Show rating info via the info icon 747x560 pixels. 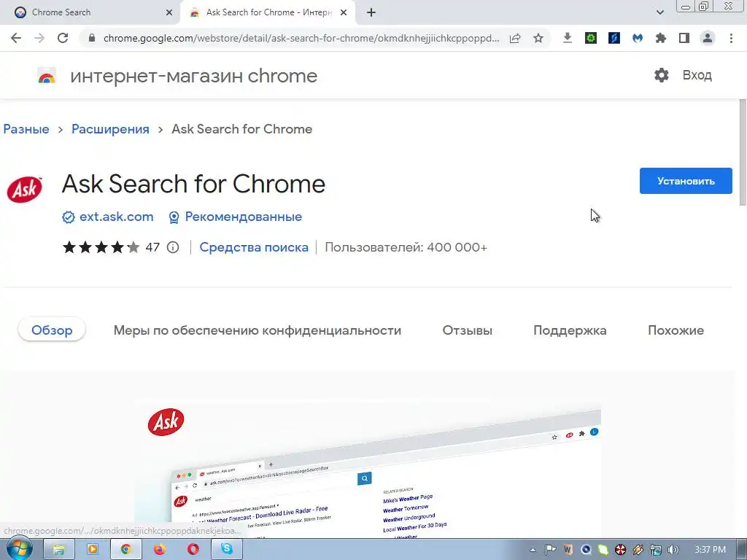pyautogui.click(x=173, y=247)
